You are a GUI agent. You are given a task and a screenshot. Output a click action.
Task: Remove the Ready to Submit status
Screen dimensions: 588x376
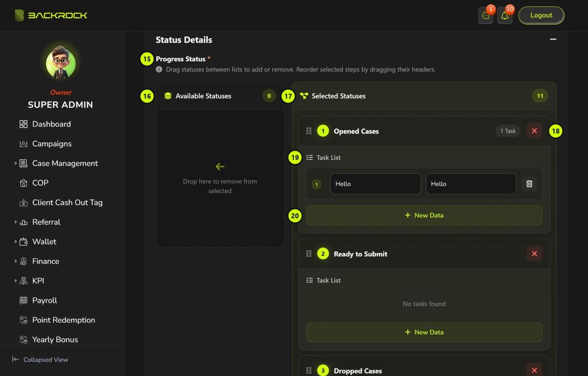click(535, 254)
